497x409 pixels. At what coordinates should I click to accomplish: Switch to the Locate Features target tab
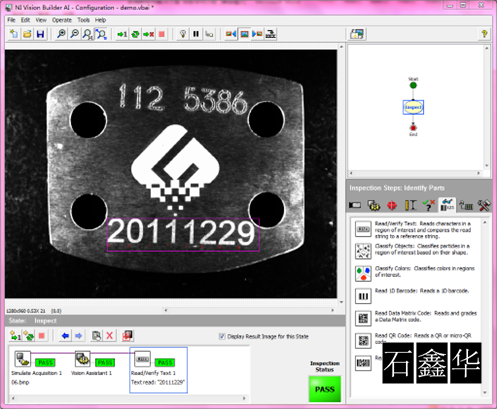coord(392,205)
